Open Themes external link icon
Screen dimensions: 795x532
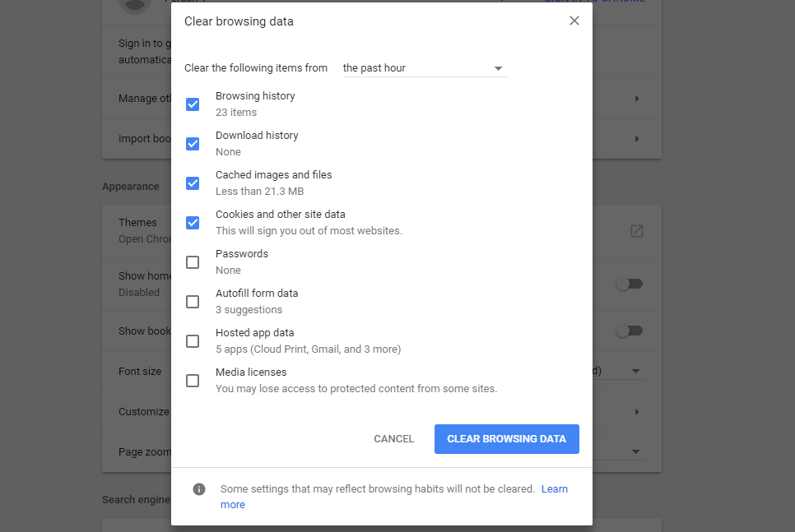pos(636,231)
